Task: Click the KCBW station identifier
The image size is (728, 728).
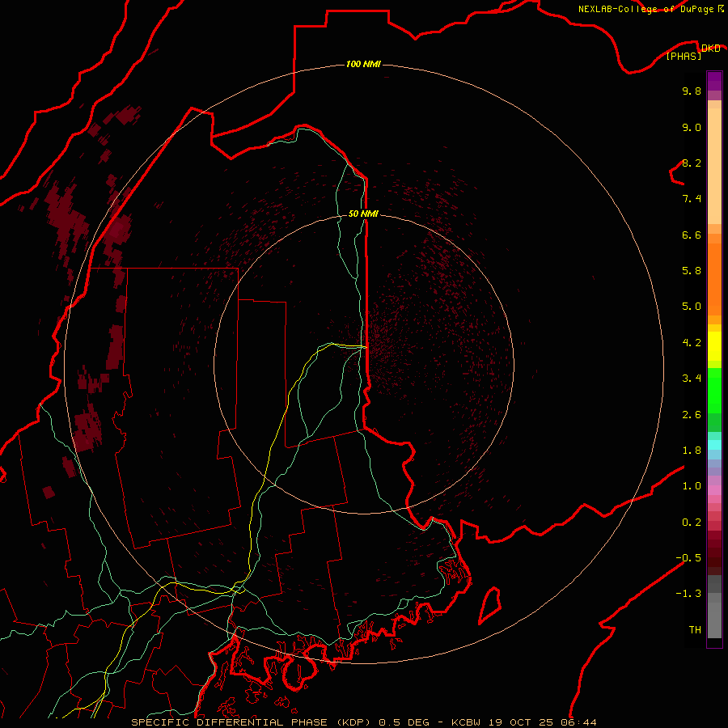Action: (466, 722)
